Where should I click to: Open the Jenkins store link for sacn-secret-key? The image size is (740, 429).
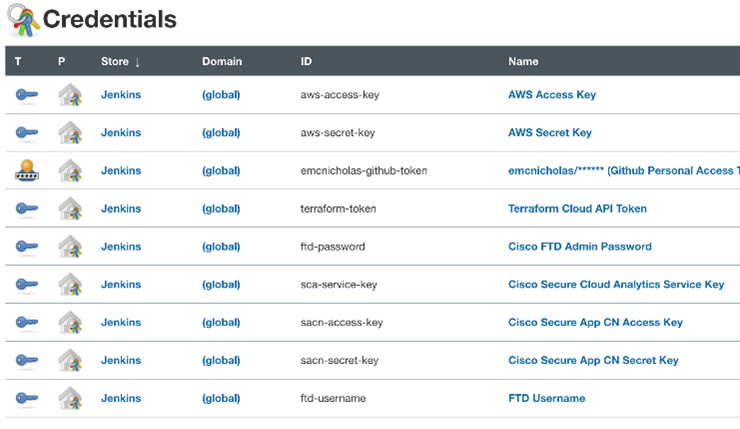click(121, 361)
